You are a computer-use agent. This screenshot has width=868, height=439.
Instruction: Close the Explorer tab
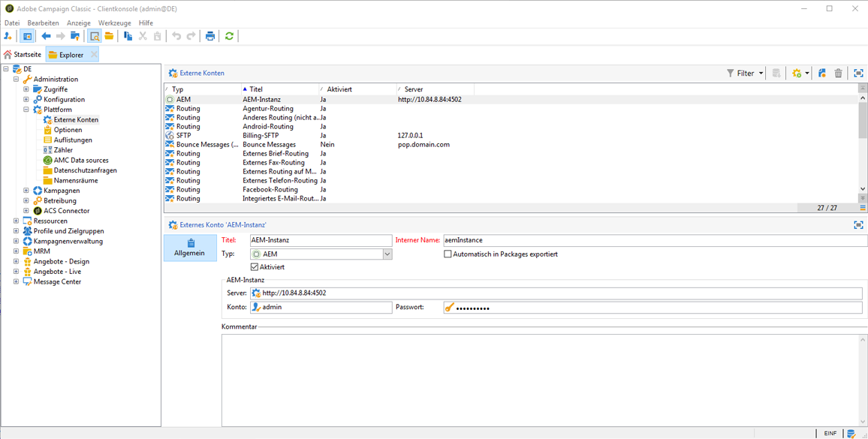coord(94,54)
